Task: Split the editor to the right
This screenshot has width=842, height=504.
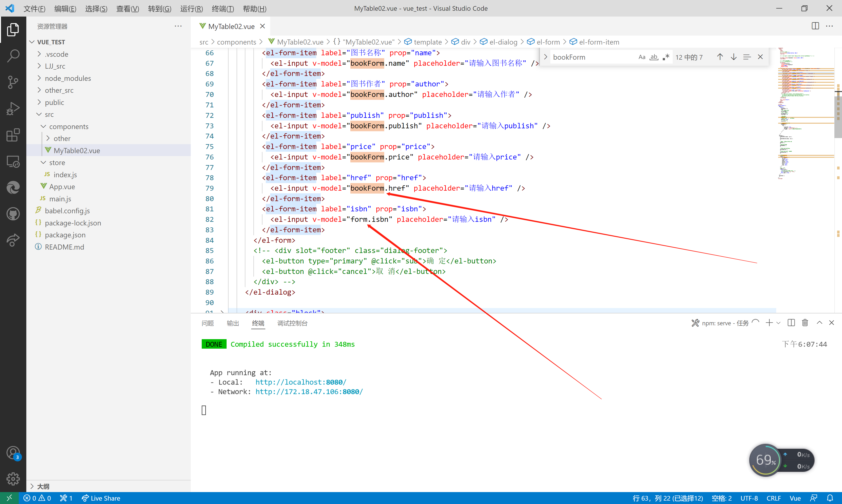Action: tap(815, 26)
